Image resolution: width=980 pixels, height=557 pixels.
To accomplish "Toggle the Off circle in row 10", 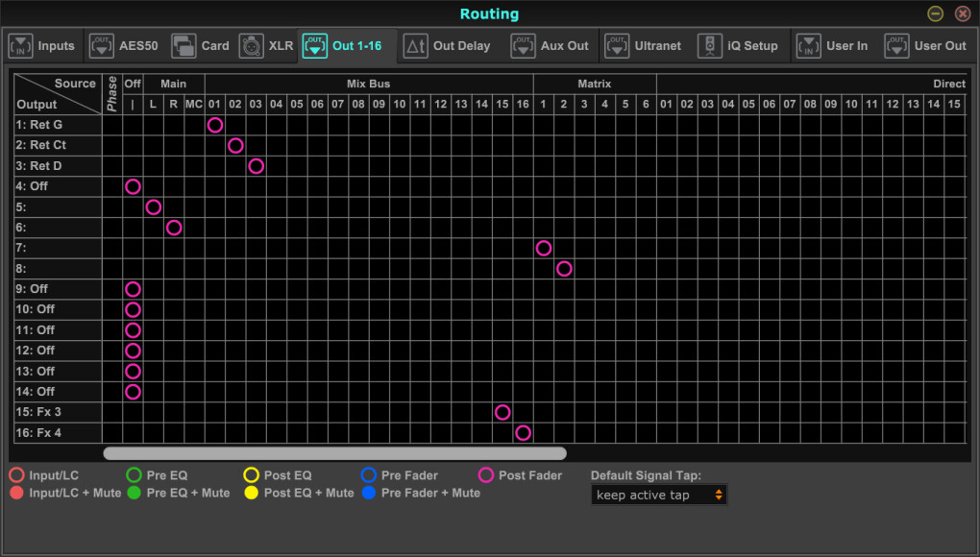I will pos(133,310).
